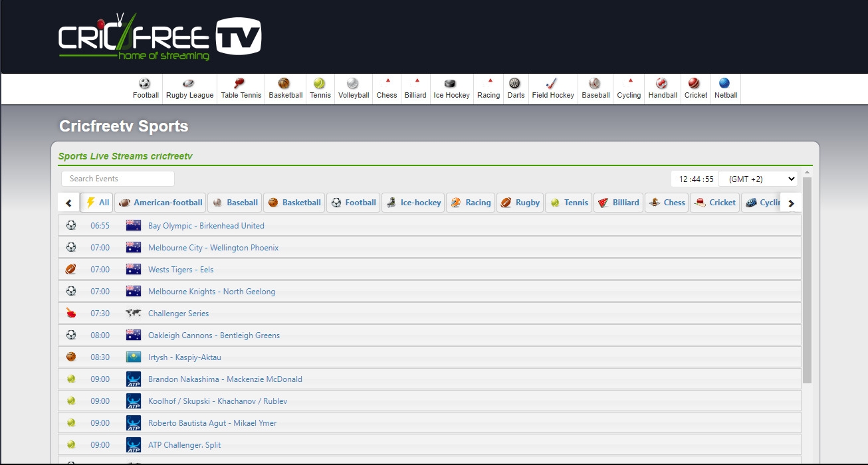This screenshot has height=465, width=868.
Task: Filter events by Billiard tab
Action: pyautogui.click(x=618, y=203)
